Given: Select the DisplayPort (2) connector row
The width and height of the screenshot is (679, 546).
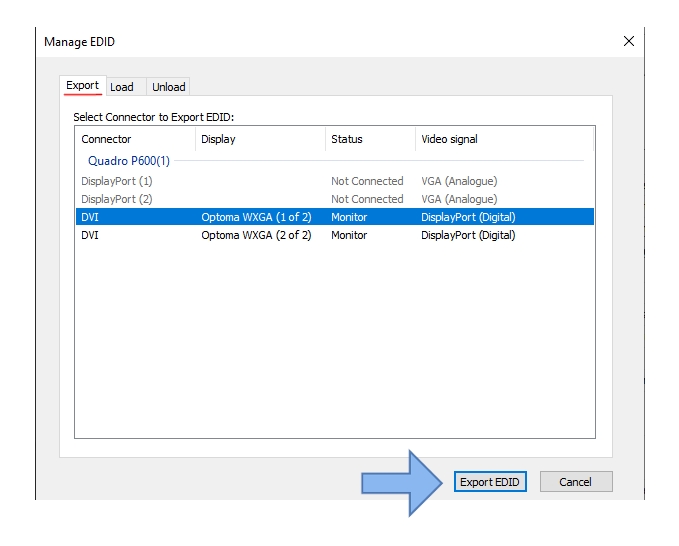Looking at the screenshot, I should (117, 199).
